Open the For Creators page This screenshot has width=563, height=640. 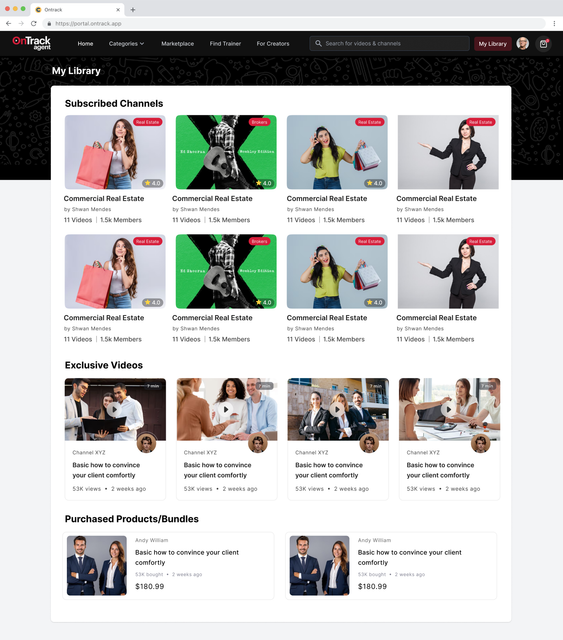273,44
